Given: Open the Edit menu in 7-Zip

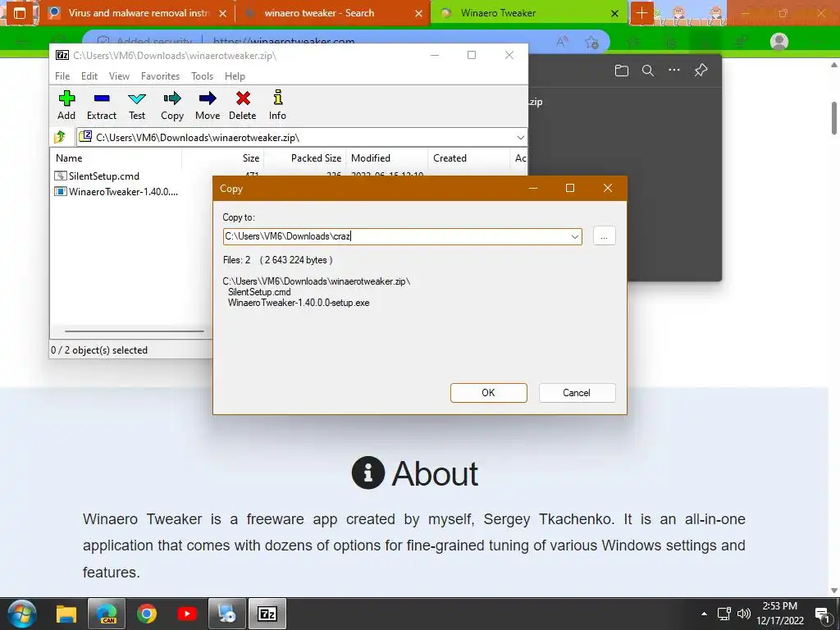Looking at the screenshot, I should tap(89, 76).
